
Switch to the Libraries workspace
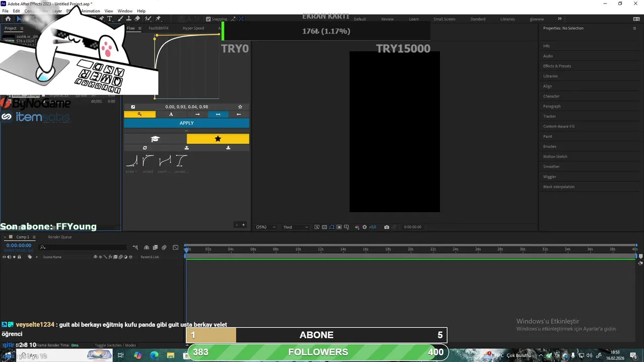point(507,19)
